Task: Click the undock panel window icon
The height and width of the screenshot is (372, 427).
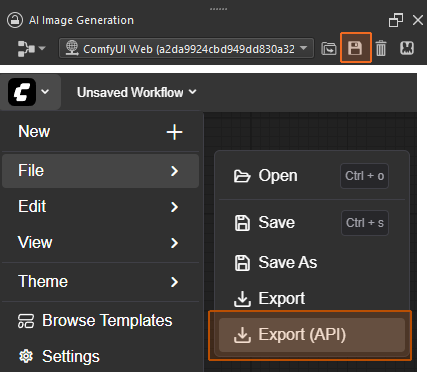Action: point(396,20)
